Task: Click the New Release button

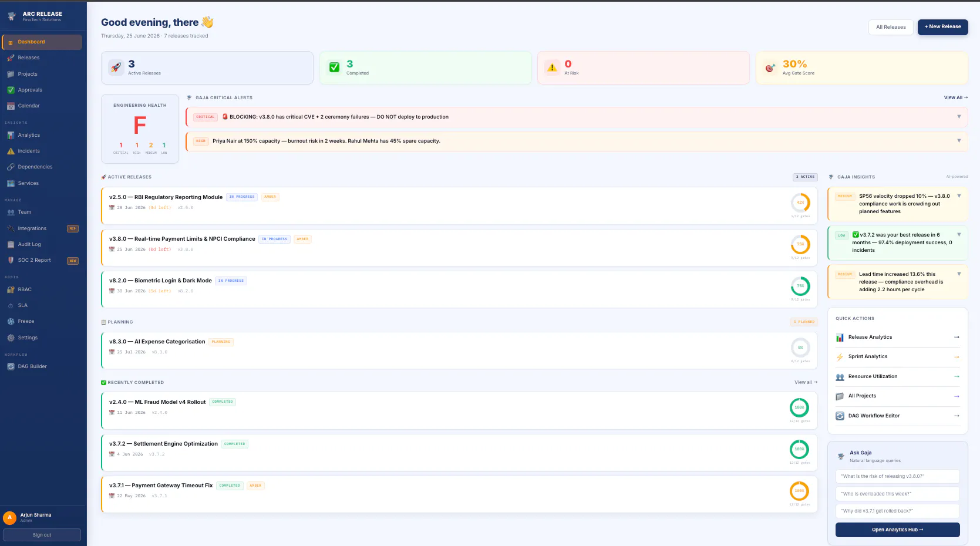Action: coord(942,27)
